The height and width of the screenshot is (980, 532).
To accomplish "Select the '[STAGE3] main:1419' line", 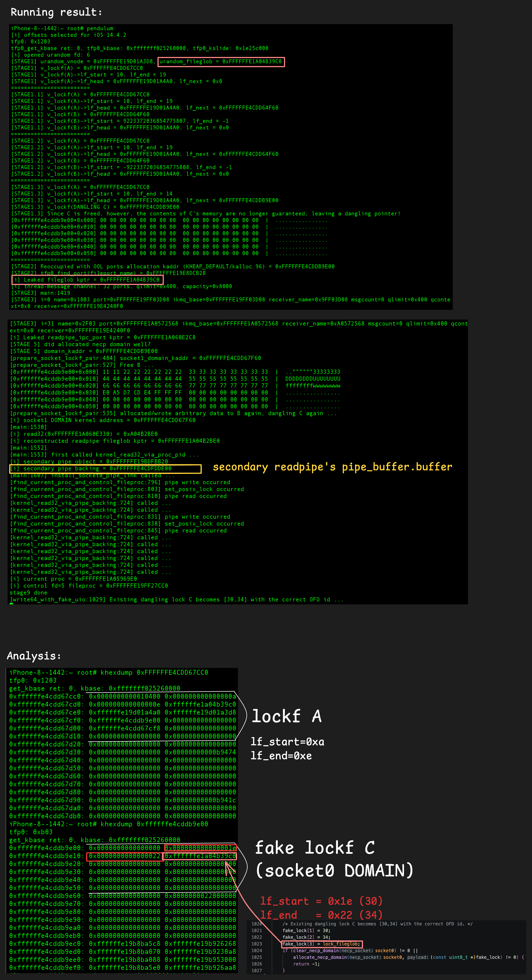I will [41, 293].
